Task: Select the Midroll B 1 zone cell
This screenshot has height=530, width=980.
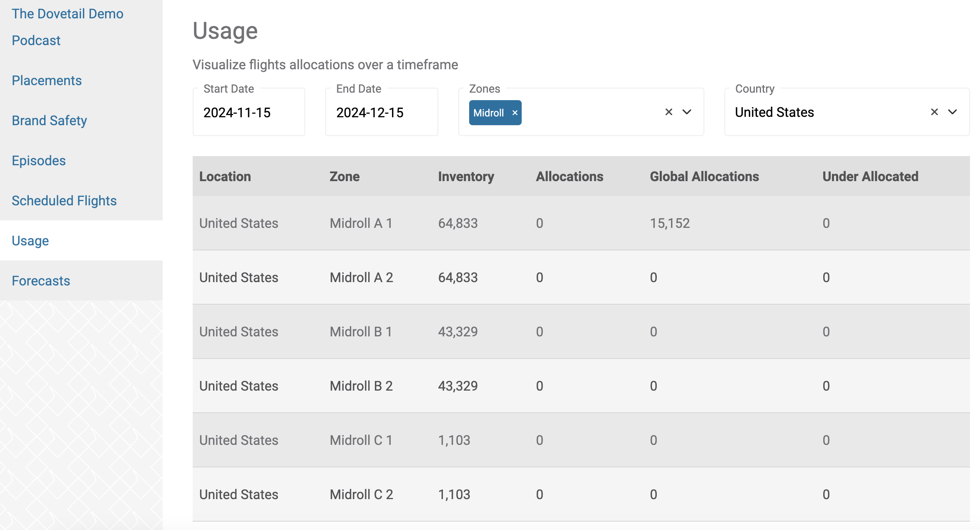Action: pos(361,332)
